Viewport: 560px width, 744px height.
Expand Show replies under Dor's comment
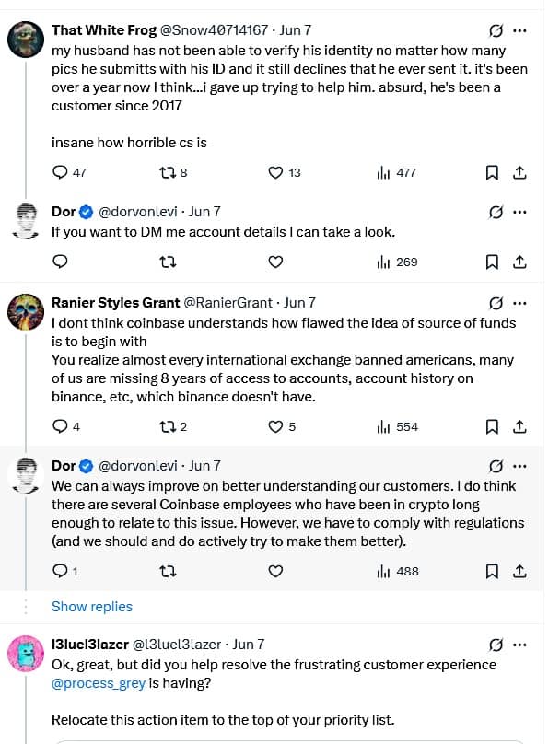[90, 607]
